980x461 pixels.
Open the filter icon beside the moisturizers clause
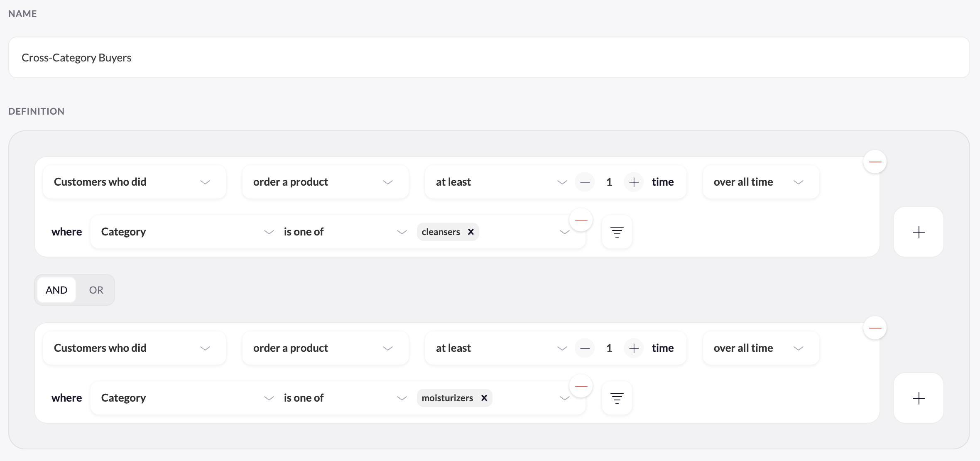pyautogui.click(x=617, y=398)
